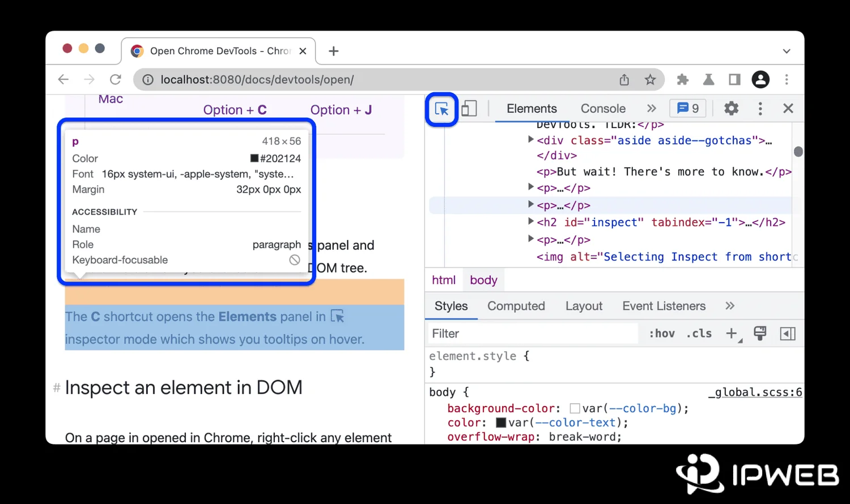The image size is (850, 504).
Task: Expand the aside--gotchas div node
Action: point(530,139)
